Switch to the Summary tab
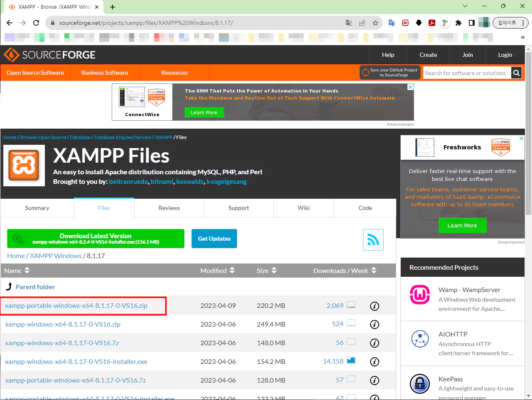 pyautogui.click(x=37, y=208)
